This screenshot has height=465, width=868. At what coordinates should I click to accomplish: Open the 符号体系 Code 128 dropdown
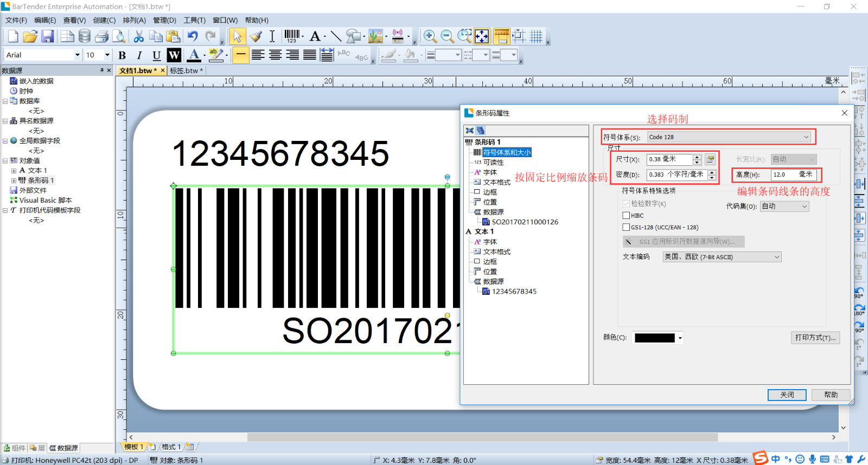pos(729,137)
